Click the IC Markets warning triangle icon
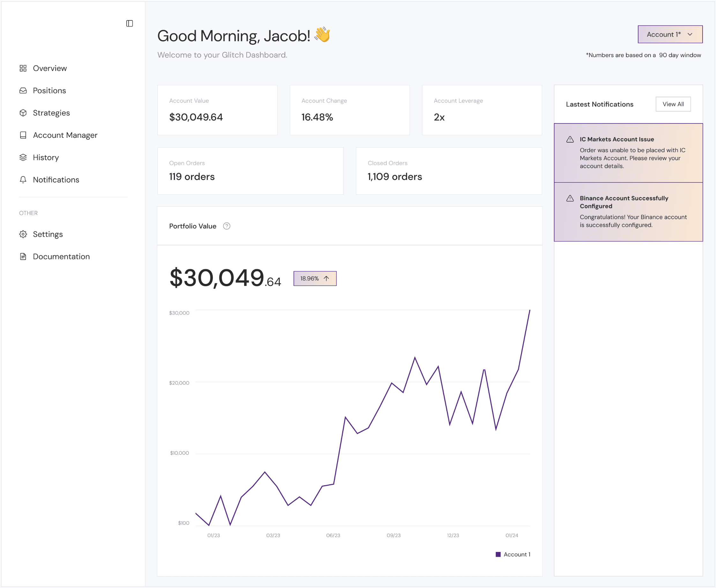 pos(570,139)
